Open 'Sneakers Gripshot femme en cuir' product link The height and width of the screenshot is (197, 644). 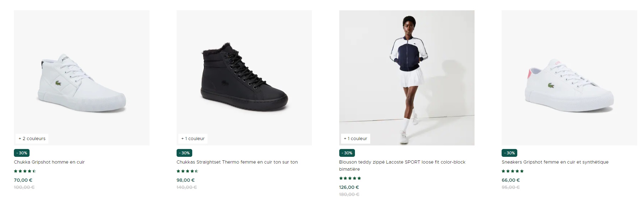tap(555, 162)
